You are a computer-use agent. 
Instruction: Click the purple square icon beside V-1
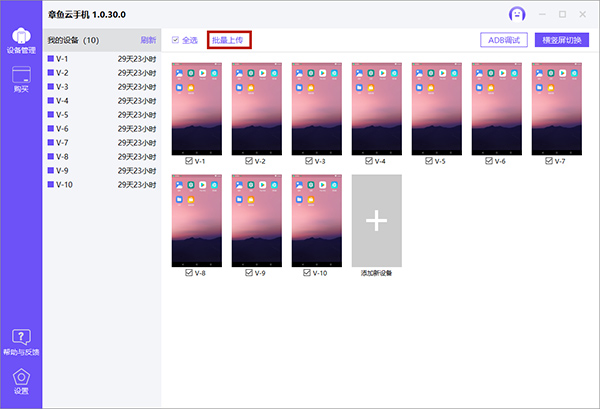click(51, 59)
